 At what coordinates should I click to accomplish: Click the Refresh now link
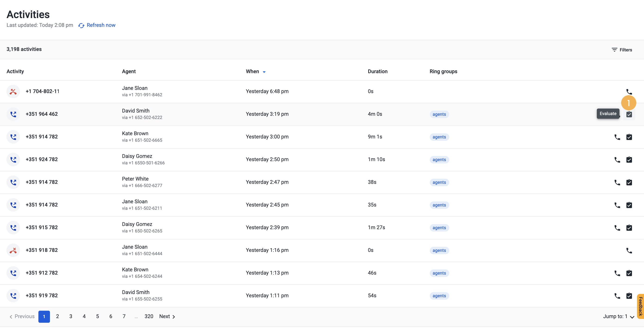pos(101,25)
